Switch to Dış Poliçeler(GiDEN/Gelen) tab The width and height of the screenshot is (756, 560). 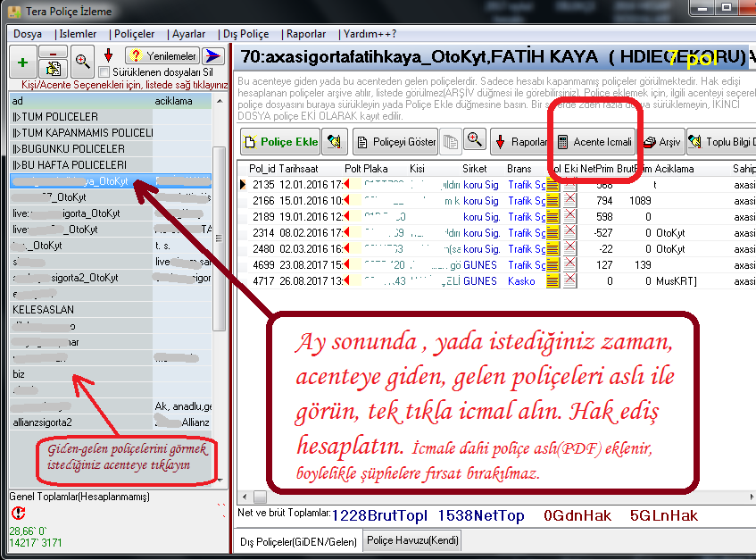pyautogui.click(x=298, y=541)
